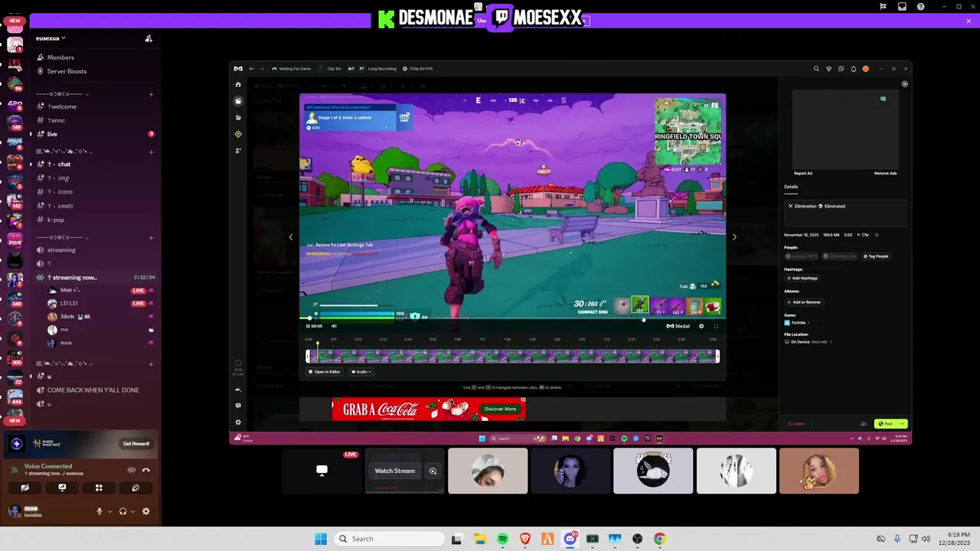Click the Voice Connected status text
Screen dimensions: 980x551
click(48, 466)
